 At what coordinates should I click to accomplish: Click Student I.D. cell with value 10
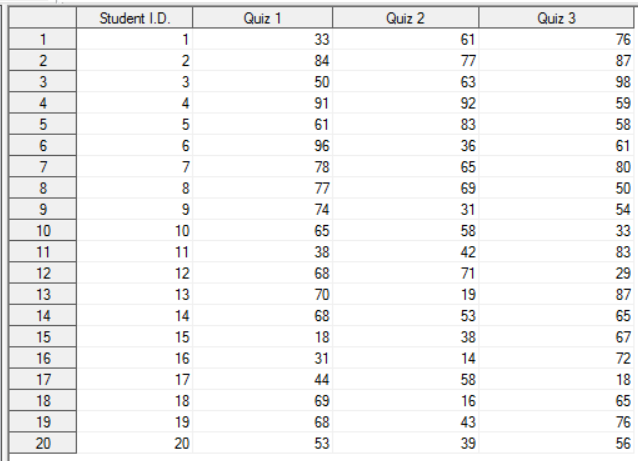[x=134, y=231]
